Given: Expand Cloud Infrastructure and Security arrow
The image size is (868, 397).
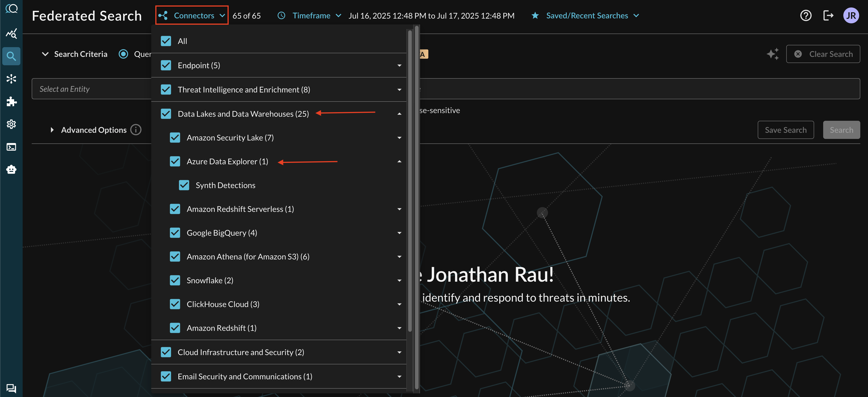Looking at the screenshot, I should (399, 352).
